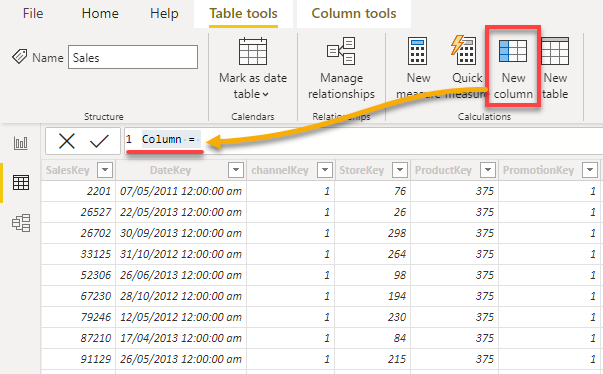
Task: Click date cell 17/04/2013 12:00:00 am
Action: 181,338
